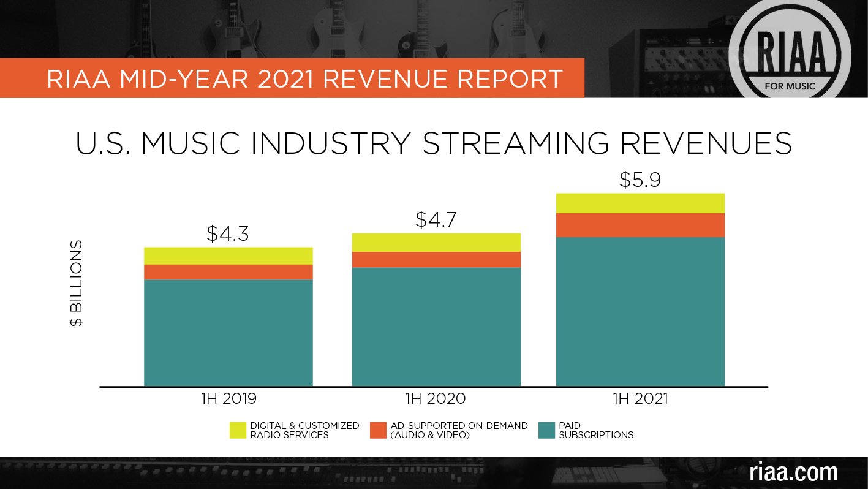Click the orange ad-supported segment of the 1H 2019 bar
This screenshot has height=489, width=868.
pyautogui.click(x=228, y=272)
